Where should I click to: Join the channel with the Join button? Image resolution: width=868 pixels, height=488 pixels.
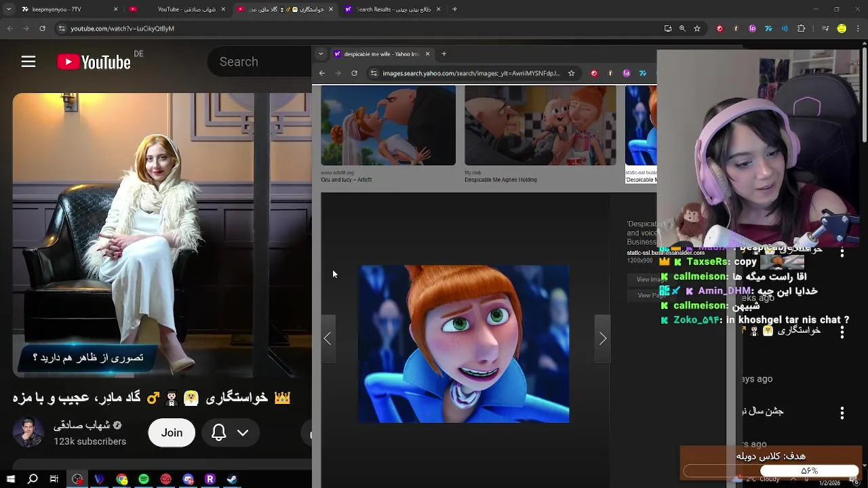click(172, 432)
